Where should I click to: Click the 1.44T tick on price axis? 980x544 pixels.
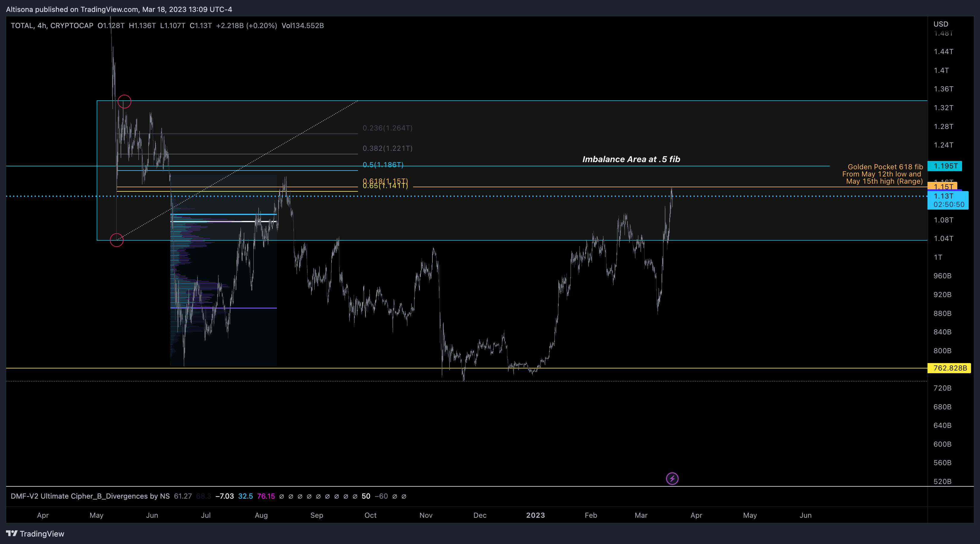point(943,51)
